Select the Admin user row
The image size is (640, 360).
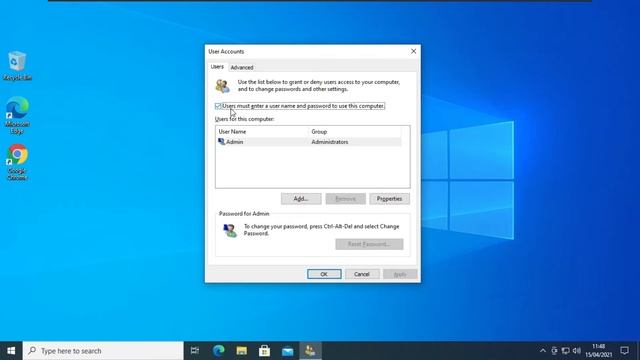(x=309, y=142)
